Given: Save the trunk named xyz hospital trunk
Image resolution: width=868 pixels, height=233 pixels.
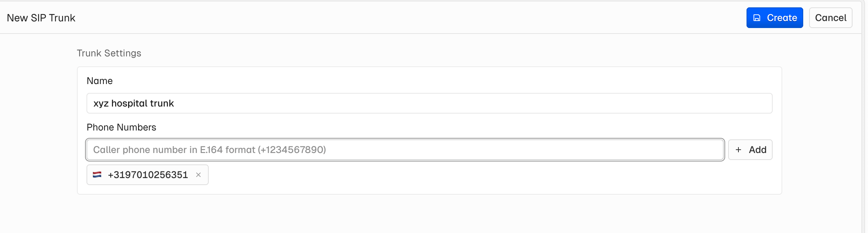Looking at the screenshot, I should pyautogui.click(x=775, y=17).
